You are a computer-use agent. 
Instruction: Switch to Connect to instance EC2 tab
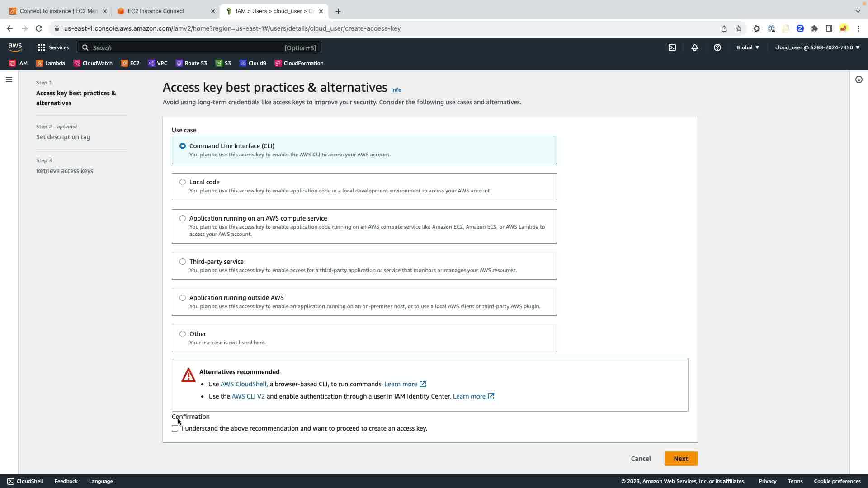[59, 11]
